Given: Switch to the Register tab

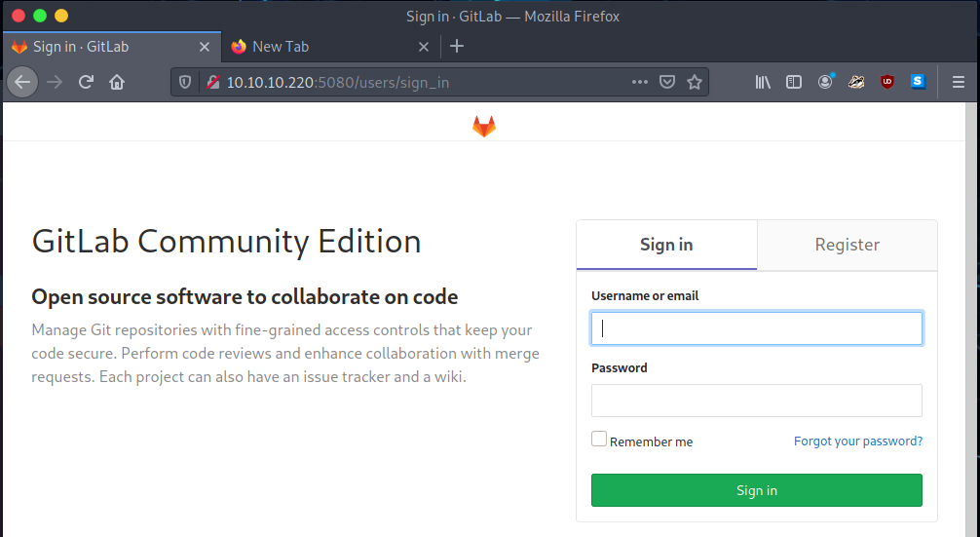Looking at the screenshot, I should point(847,245).
